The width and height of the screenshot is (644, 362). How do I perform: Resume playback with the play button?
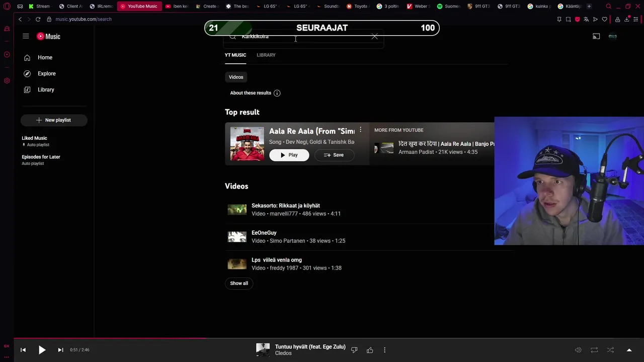(x=42, y=350)
